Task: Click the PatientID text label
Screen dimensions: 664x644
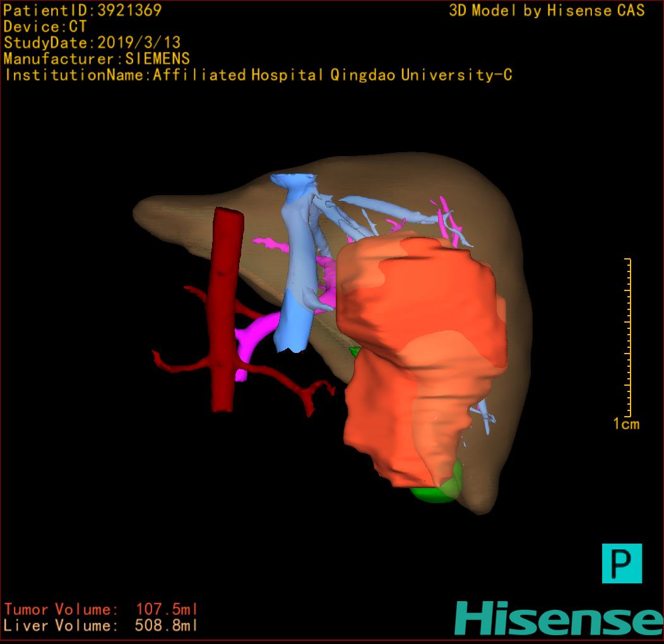Action: pos(83,11)
